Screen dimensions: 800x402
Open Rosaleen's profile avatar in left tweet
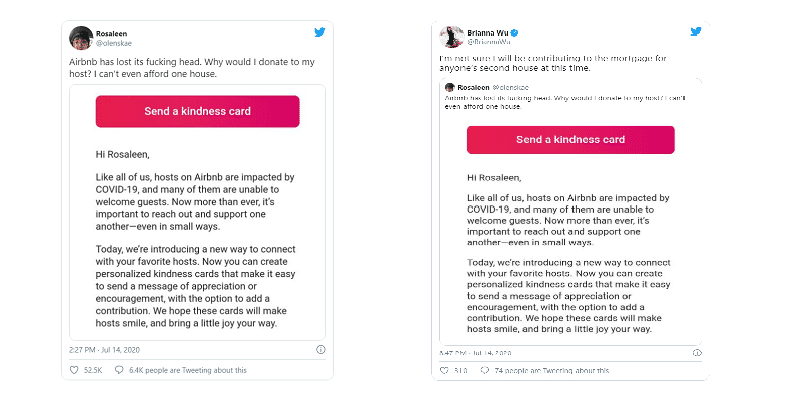[x=82, y=38]
